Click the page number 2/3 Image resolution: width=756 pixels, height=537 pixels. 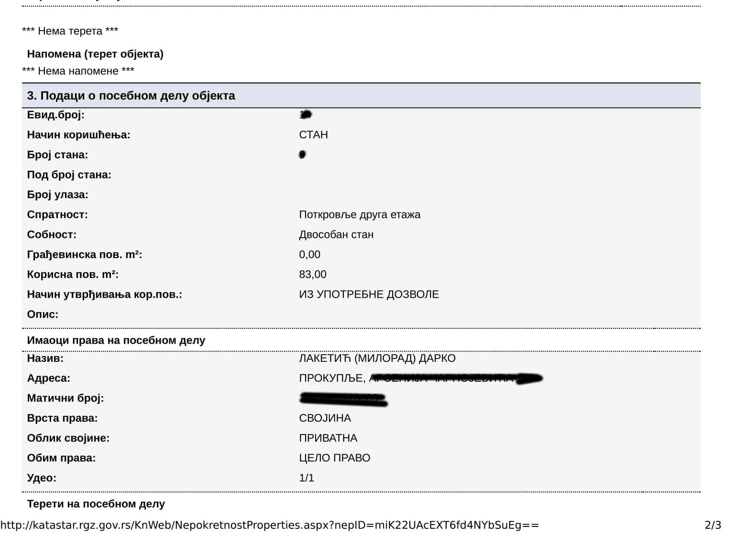tap(712, 525)
